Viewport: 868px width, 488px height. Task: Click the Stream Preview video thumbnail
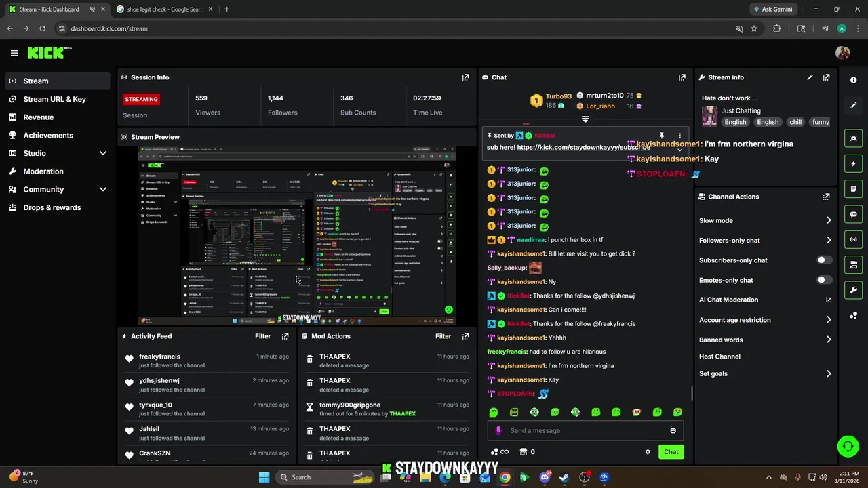tap(297, 237)
